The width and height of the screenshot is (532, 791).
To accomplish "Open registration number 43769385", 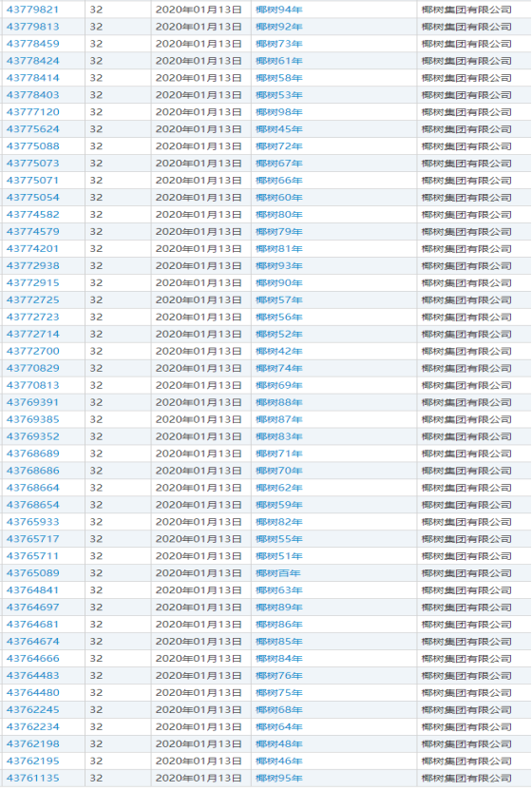I will click(33, 419).
